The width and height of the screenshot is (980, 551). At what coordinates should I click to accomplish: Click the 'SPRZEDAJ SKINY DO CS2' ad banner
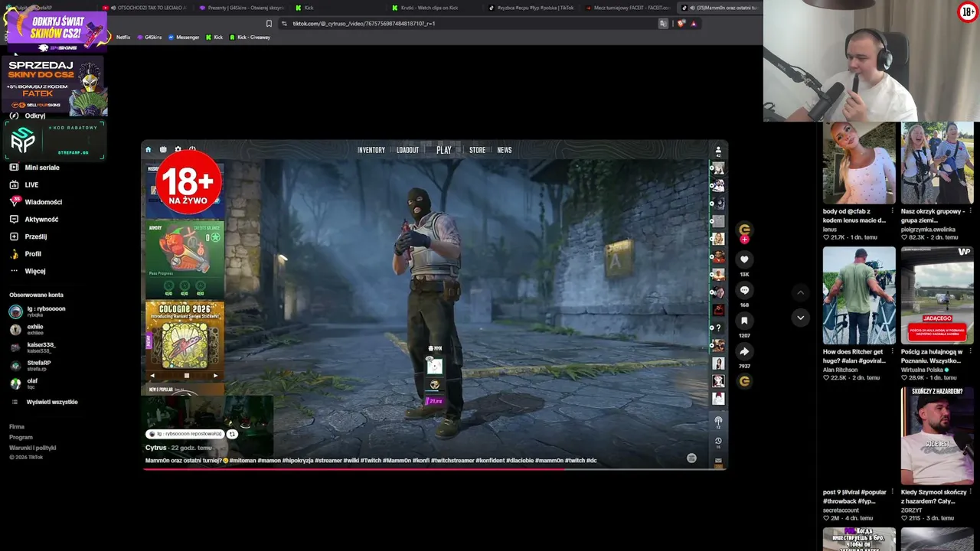coord(54,86)
